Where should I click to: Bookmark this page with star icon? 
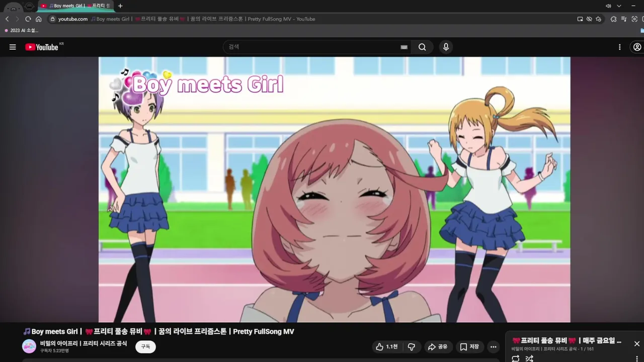(598, 19)
